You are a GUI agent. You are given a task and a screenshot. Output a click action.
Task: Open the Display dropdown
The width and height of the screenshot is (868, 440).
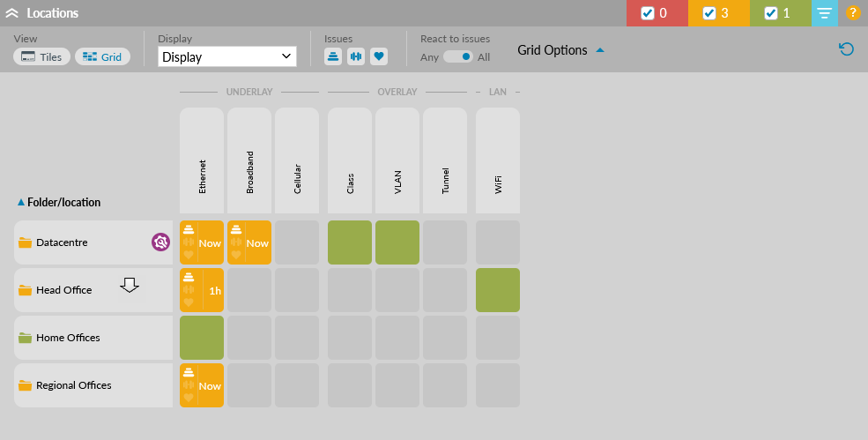point(227,56)
